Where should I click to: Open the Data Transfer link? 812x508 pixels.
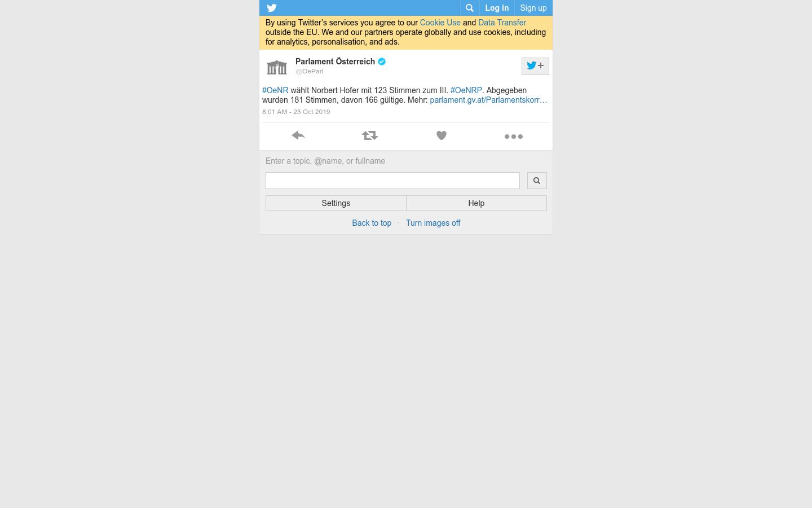point(502,23)
